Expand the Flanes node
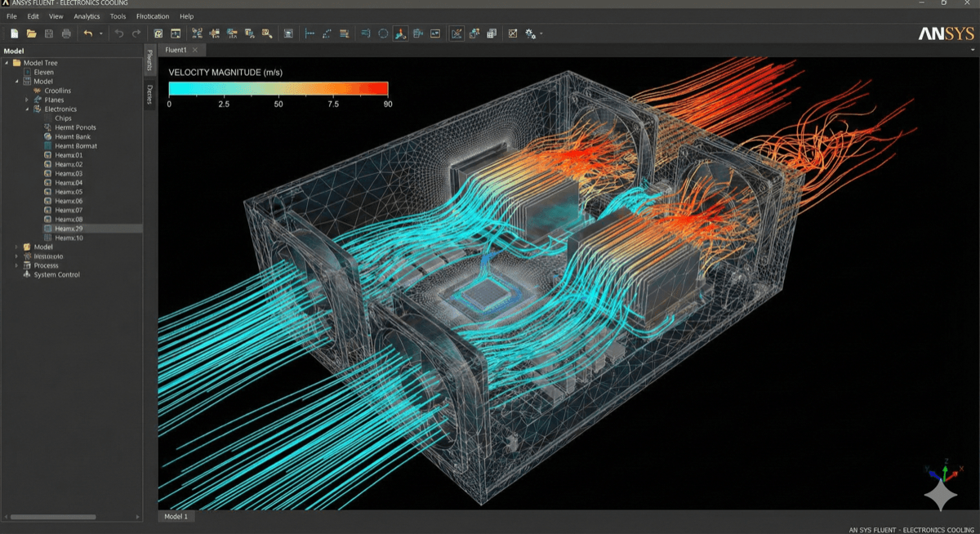 pyautogui.click(x=27, y=100)
